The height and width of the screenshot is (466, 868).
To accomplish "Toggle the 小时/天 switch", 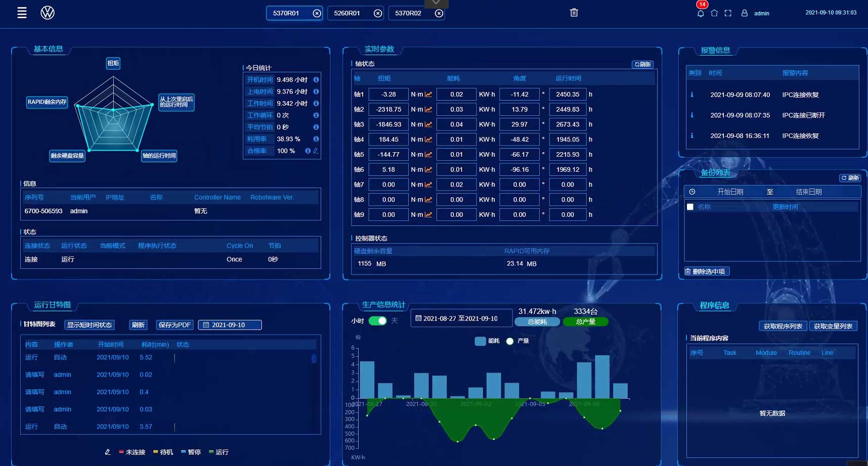I will (x=377, y=321).
